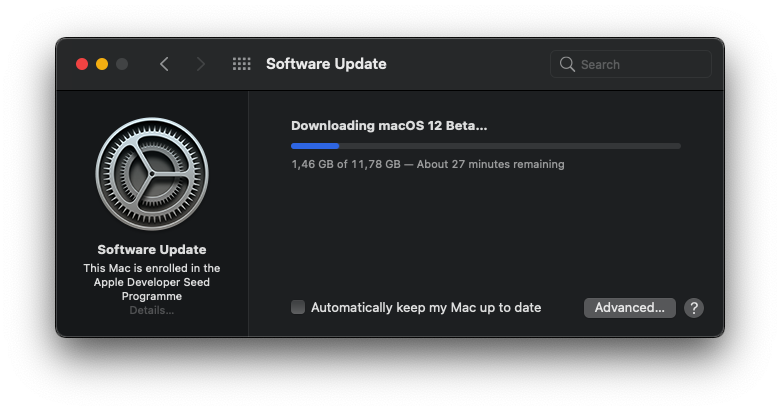
Task: Go back with the left chevron
Action: click(164, 64)
